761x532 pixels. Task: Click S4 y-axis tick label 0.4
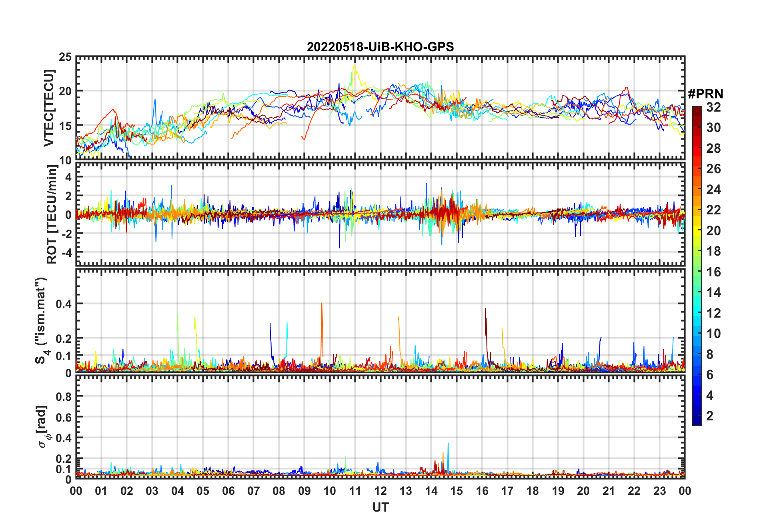coord(64,304)
